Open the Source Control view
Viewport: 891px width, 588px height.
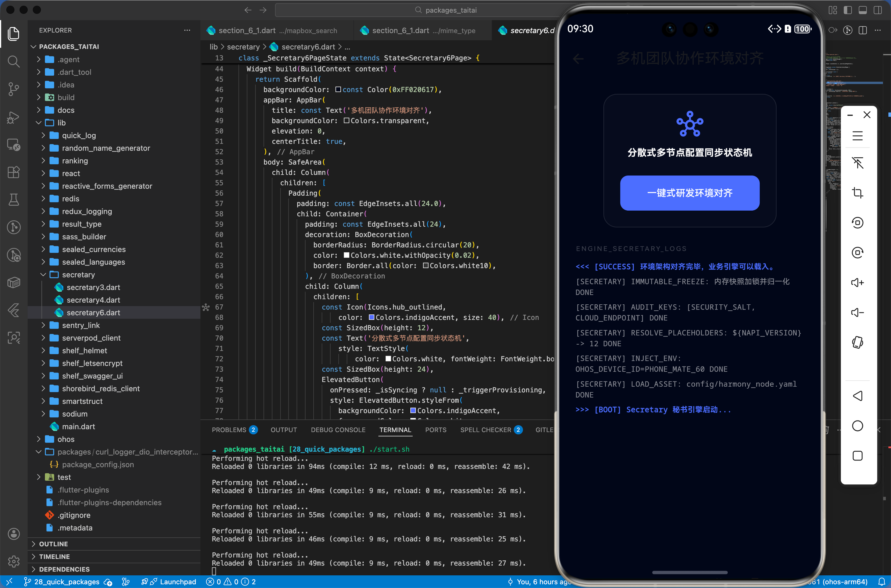click(x=14, y=89)
